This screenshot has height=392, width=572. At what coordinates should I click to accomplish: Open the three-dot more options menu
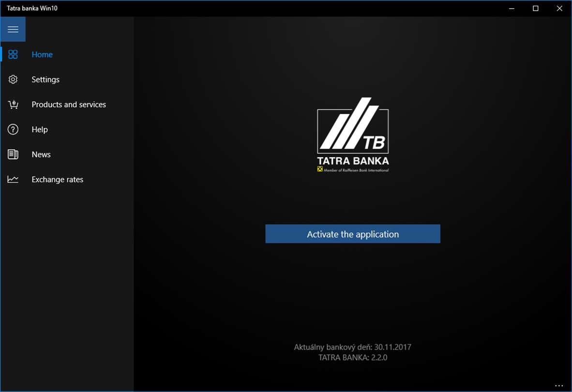[x=559, y=385]
